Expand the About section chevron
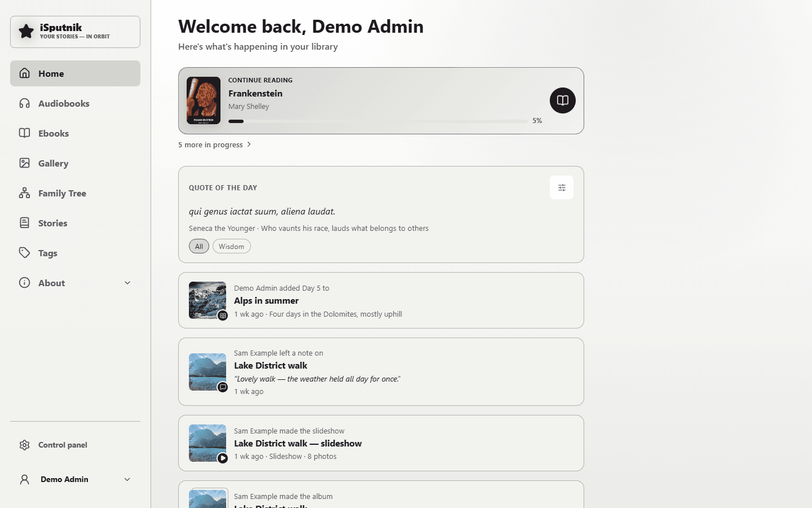The height and width of the screenshot is (508, 812). (127, 283)
